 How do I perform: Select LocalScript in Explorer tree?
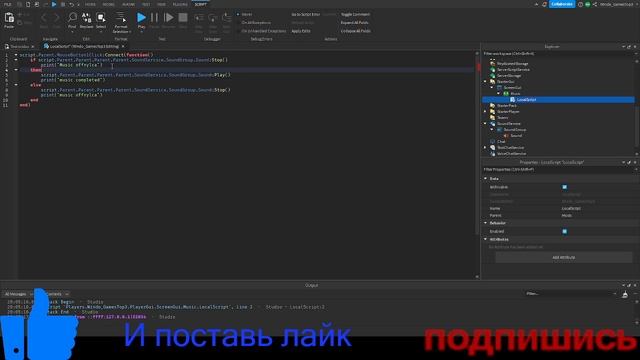pos(558,100)
